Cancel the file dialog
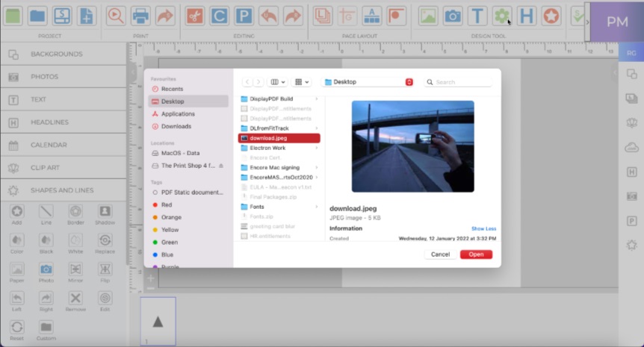This screenshot has width=644, height=347. click(x=440, y=254)
